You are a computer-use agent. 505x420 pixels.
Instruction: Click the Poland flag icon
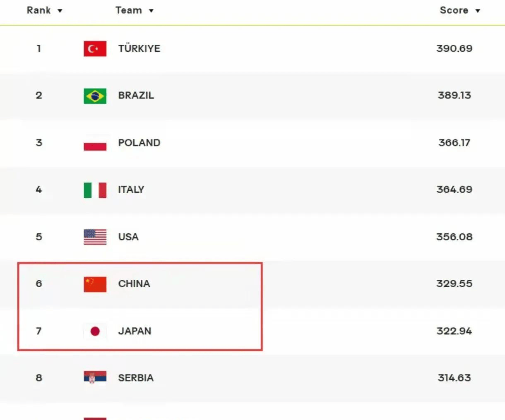point(95,143)
